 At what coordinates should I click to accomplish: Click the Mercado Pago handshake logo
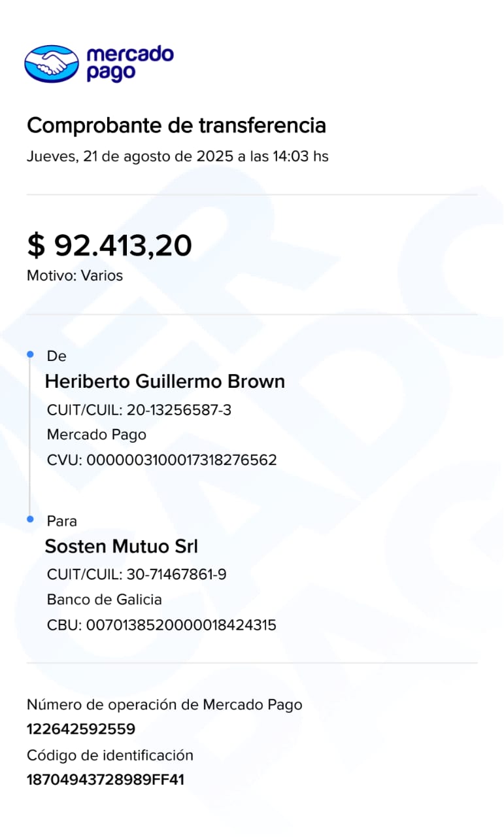51,63
